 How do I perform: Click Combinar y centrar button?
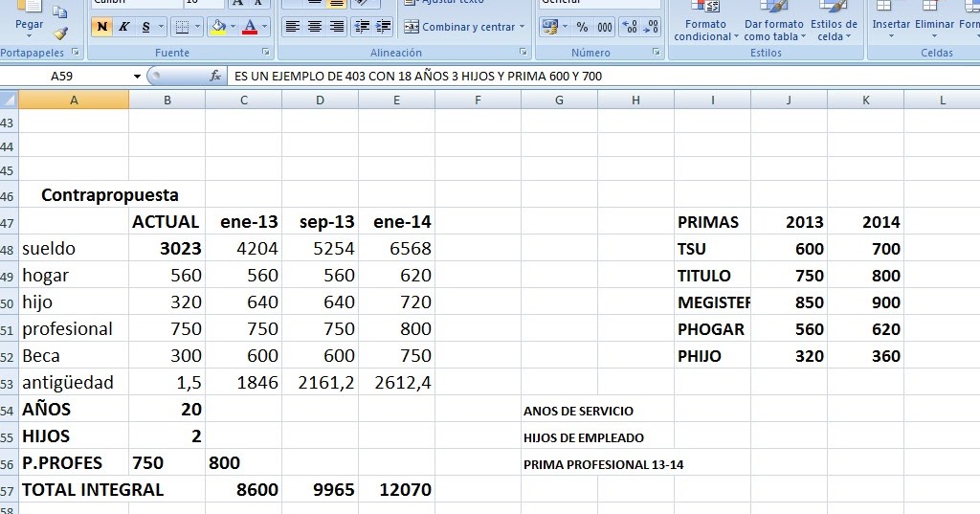(x=459, y=27)
